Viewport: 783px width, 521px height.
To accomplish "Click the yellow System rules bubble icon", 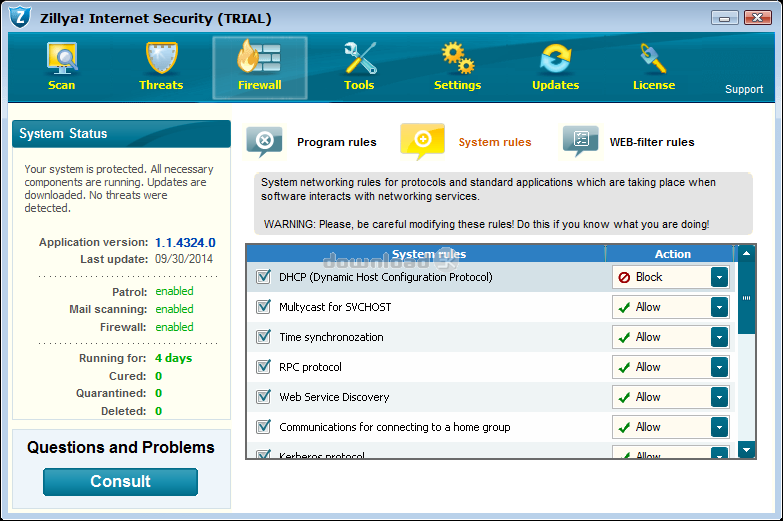I will pos(422,141).
